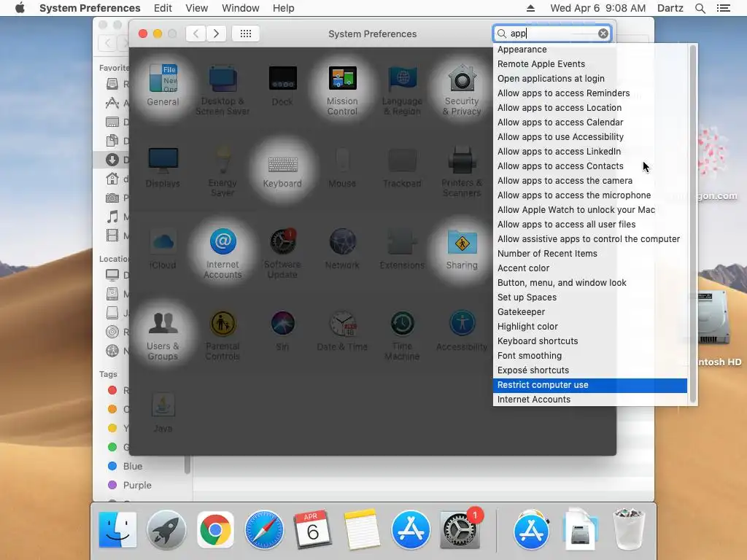Open the Trackpad preference pane
The height and width of the screenshot is (560, 747).
(402, 167)
